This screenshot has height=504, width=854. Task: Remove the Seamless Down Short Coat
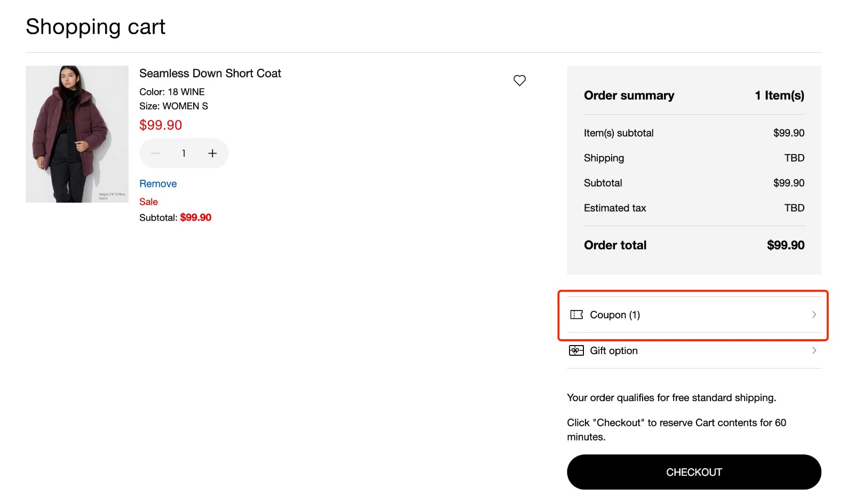click(x=157, y=183)
